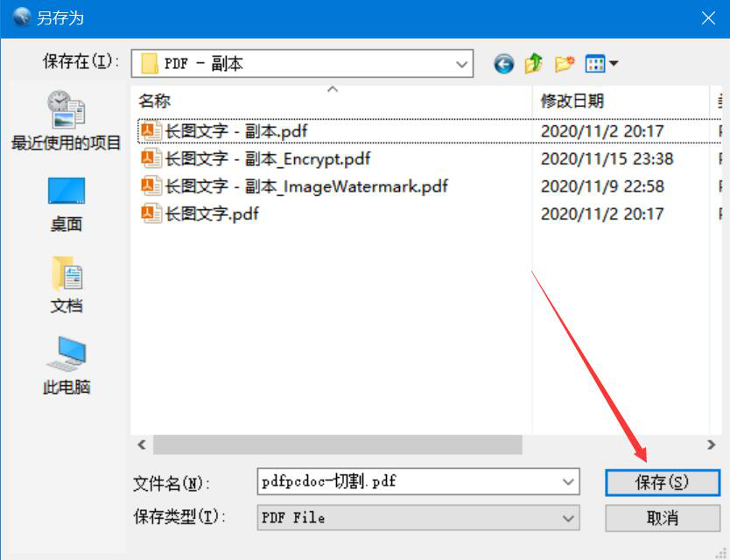Expand the file name dropdown arrow
730x560 pixels.
click(x=568, y=482)
